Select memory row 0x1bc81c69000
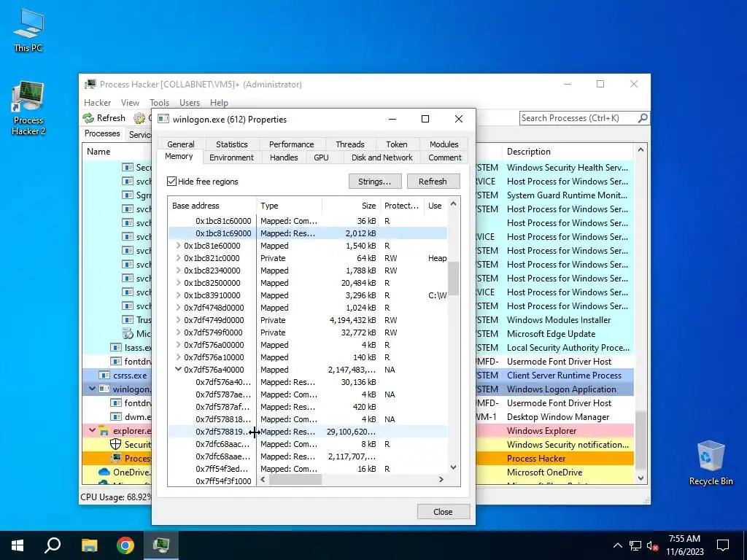This screenshot has height=560, width=747. [x=307, y=233]
